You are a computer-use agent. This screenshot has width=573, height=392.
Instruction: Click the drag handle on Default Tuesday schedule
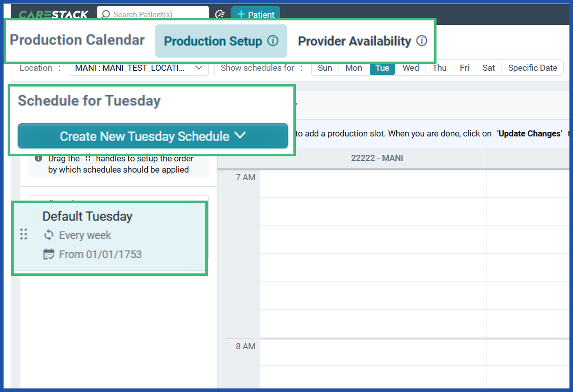(x=23, y=235)
